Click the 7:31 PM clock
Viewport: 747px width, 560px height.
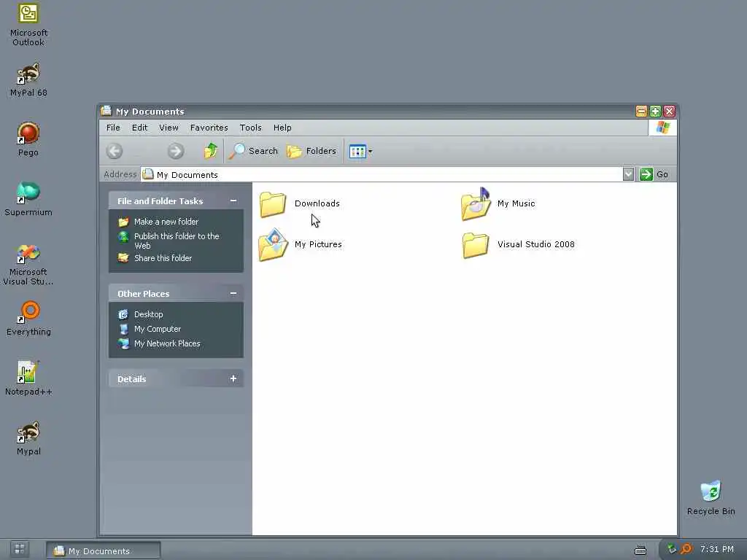pyautogui.click(x=716, y=549)
